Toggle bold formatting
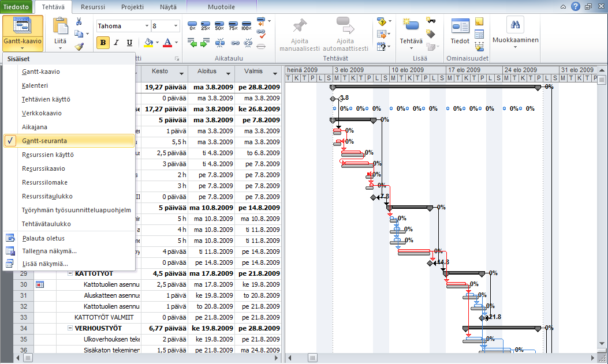 tap(103, 43)
